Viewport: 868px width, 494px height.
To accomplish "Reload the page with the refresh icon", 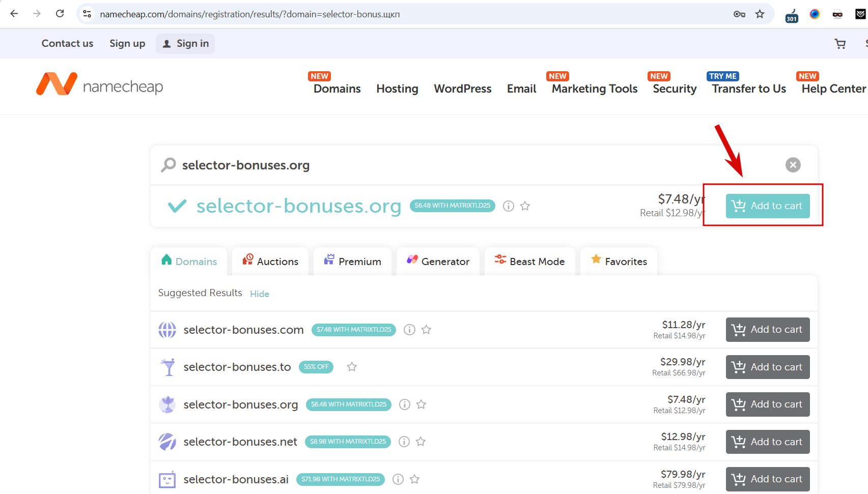I will coord(60,14).
